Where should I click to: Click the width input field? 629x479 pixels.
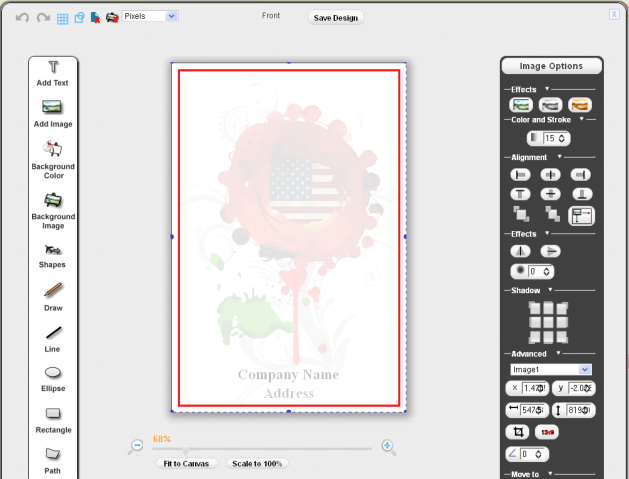(532, 410)
